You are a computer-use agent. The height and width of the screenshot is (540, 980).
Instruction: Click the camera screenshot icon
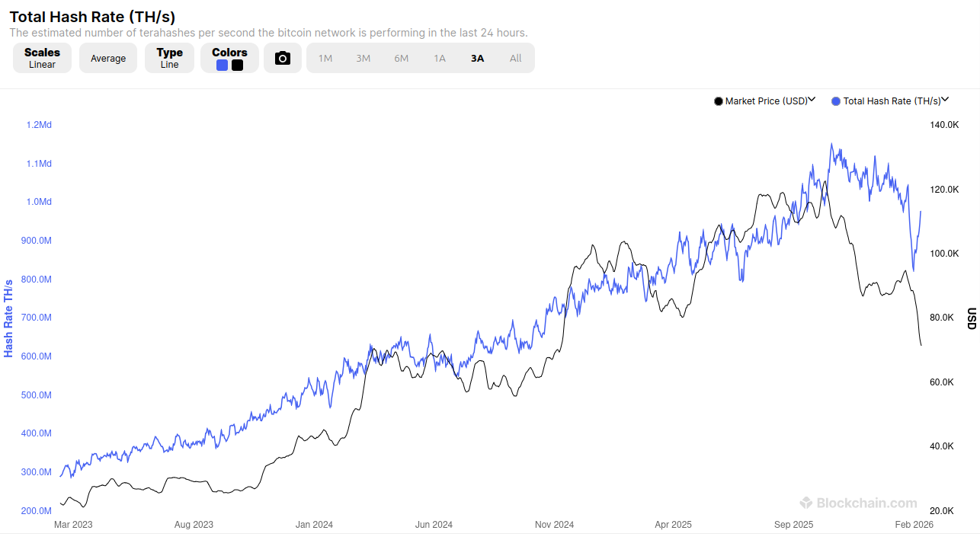[x=283, y=59]
